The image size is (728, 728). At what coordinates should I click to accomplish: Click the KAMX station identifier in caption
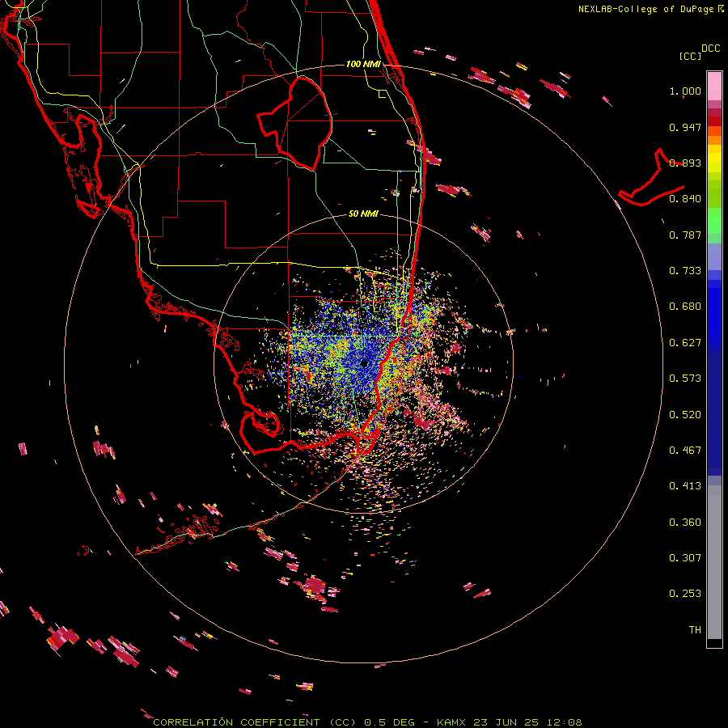point(451,722)
